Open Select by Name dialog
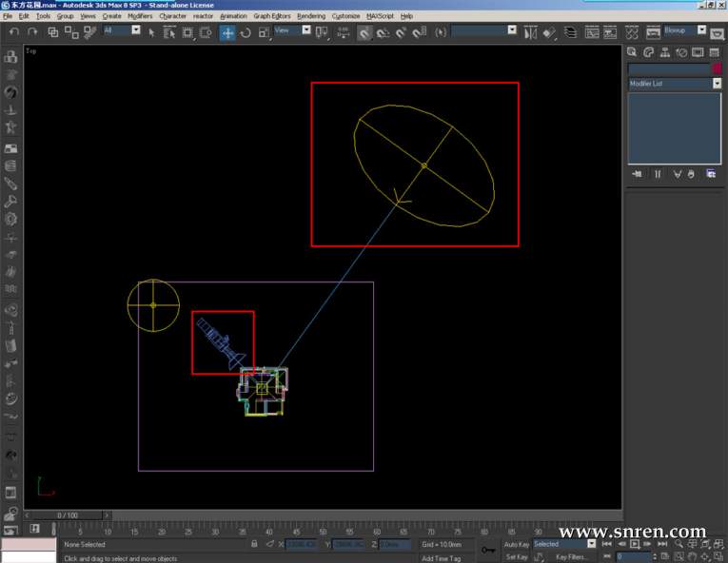728x563 pixels. [169, 32]
